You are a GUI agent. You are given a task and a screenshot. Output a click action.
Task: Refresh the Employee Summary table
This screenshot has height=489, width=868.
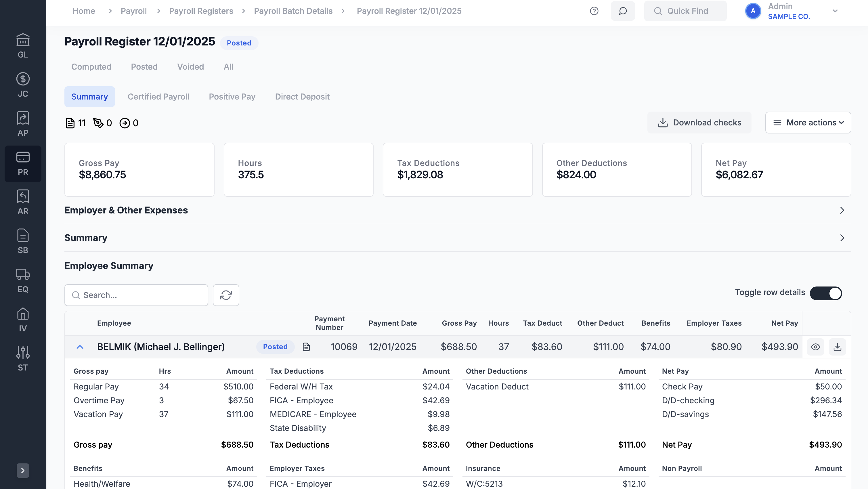(x=226, y=295)
